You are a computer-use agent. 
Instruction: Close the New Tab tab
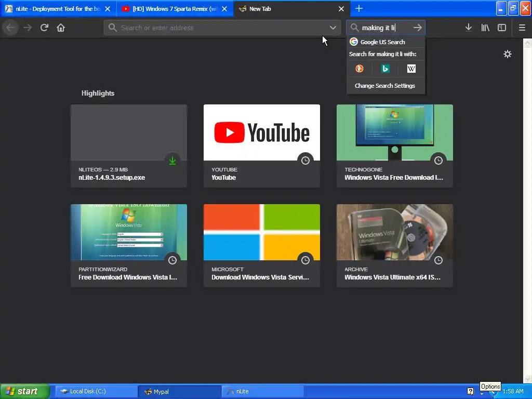coord(341,9)
